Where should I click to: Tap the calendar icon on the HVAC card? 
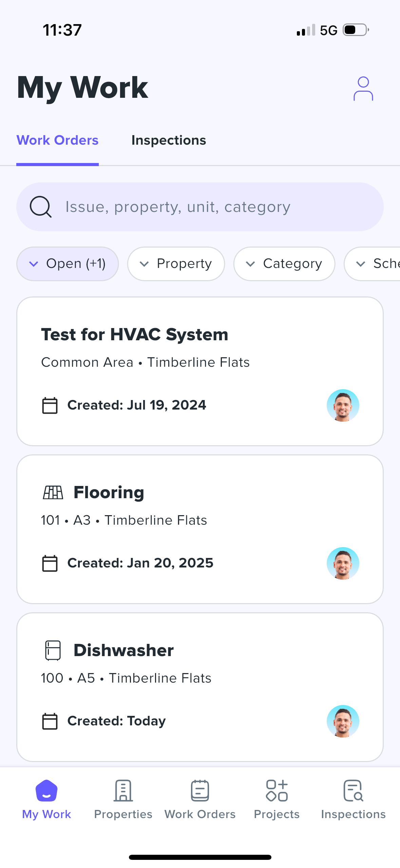50,405
